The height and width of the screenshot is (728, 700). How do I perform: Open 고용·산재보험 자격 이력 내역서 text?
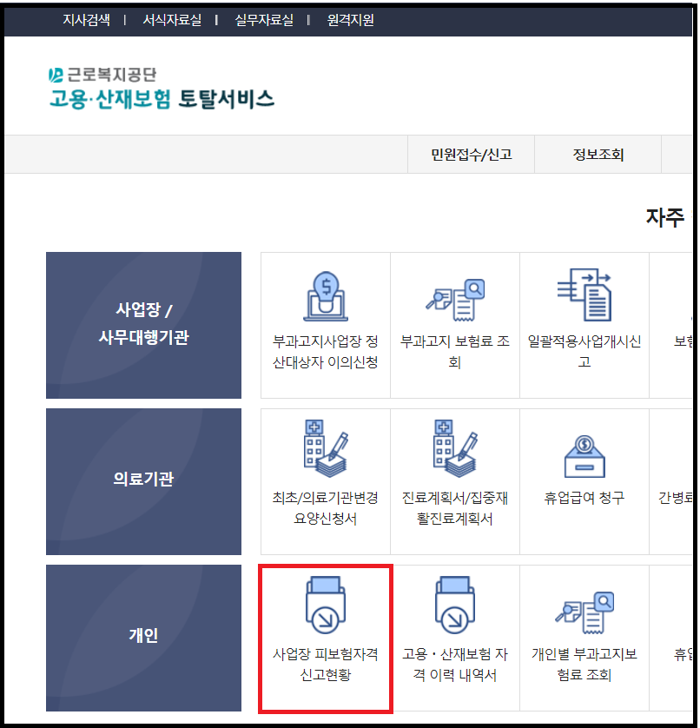[x=455, y=665]
